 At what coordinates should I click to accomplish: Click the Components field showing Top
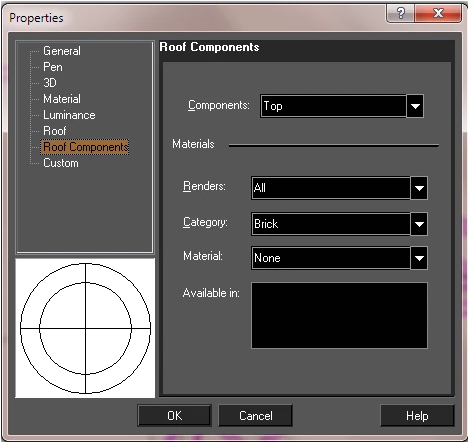(x=334, y=106)
